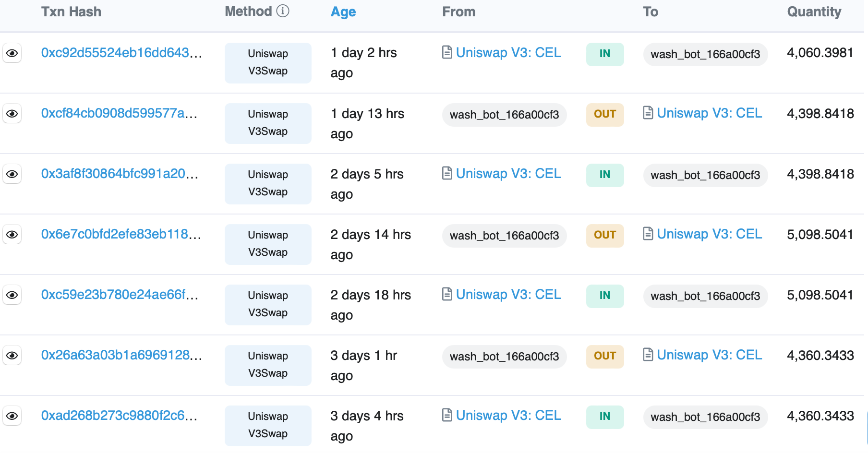The image size is (868, 453).
Task: Click the Txn Hash column header
Action: click(71, 12)
